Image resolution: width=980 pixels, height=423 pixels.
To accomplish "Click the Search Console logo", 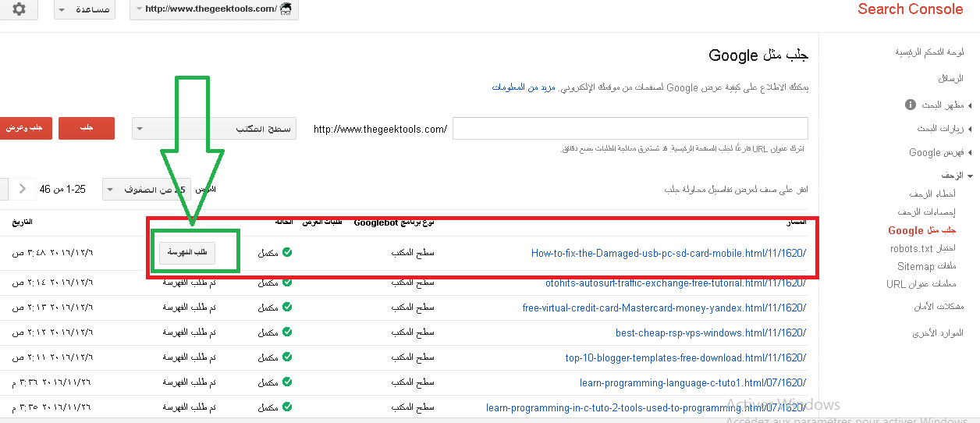I will click(x=911, y=9).
